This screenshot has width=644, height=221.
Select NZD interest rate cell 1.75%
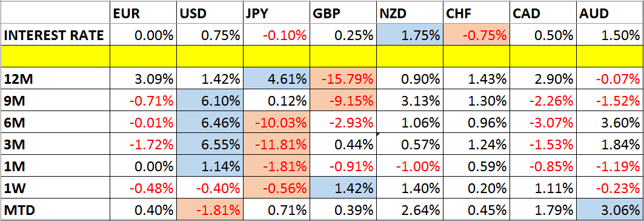tap(410, 35)
